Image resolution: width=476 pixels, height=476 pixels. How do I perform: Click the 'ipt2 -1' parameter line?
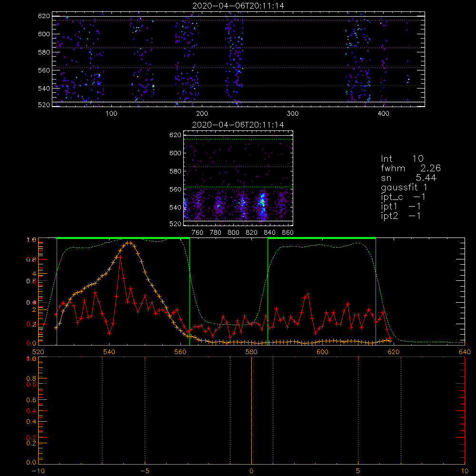tap(401, 216)
